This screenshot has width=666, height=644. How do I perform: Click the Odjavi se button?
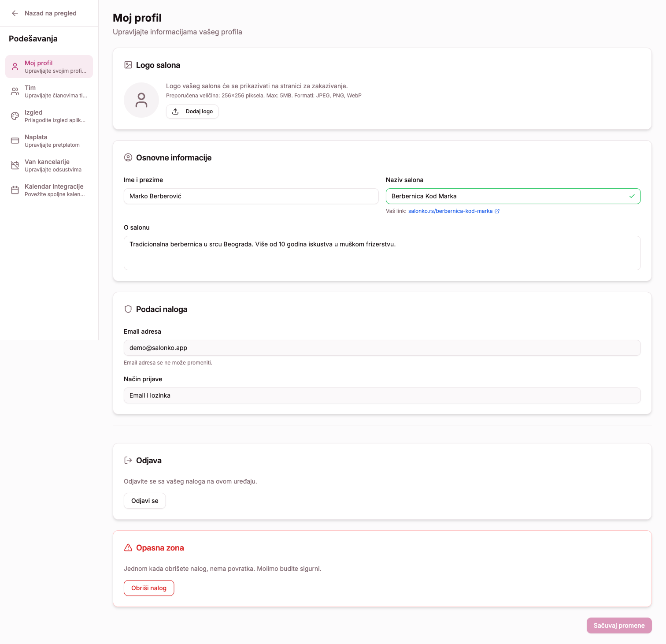[x=144, y=501]
